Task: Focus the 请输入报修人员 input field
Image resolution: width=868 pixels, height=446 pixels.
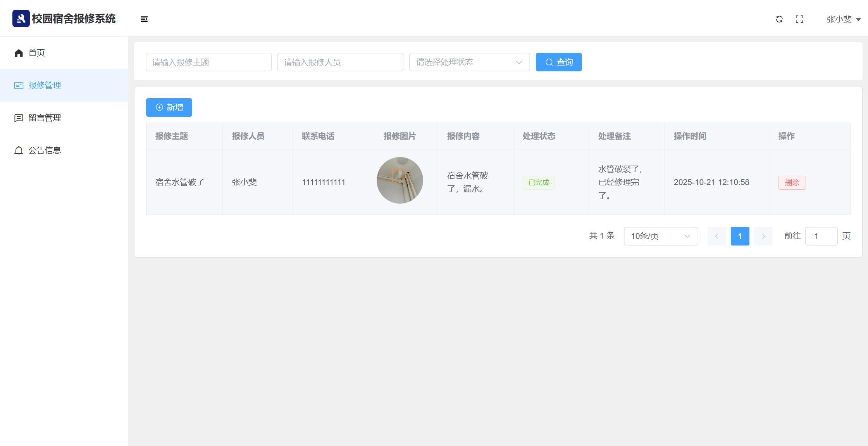Action: [340, 62]
